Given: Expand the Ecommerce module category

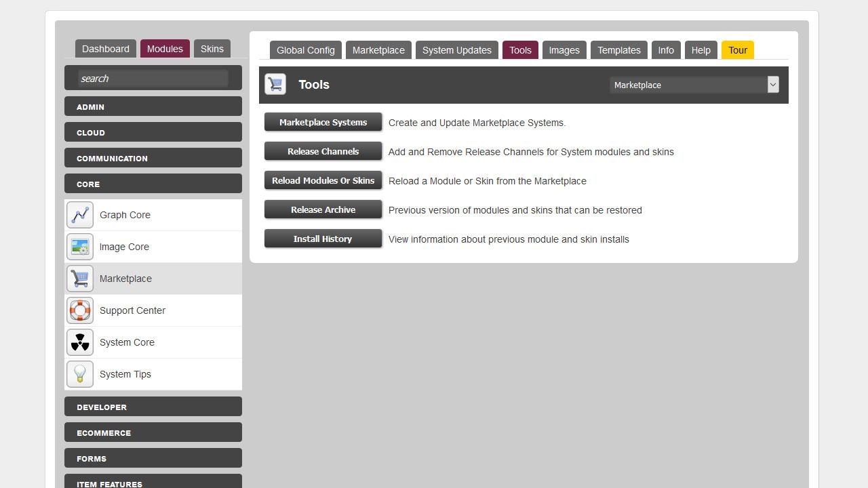Looking at the screenshot, I should click(x=153, y=432).
